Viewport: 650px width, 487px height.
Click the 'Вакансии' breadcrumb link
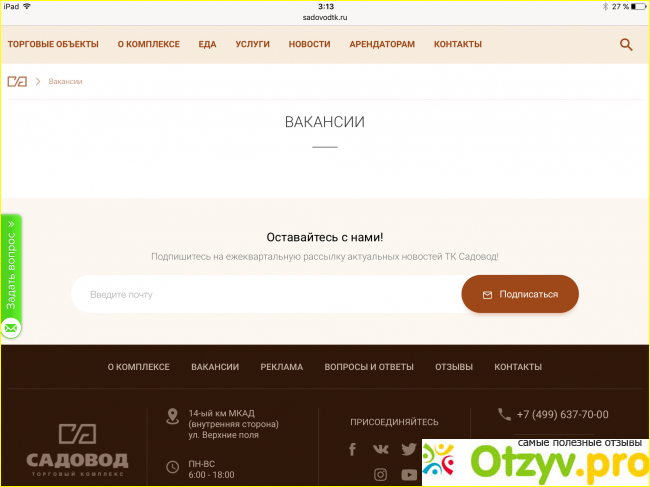pos(65,81)
